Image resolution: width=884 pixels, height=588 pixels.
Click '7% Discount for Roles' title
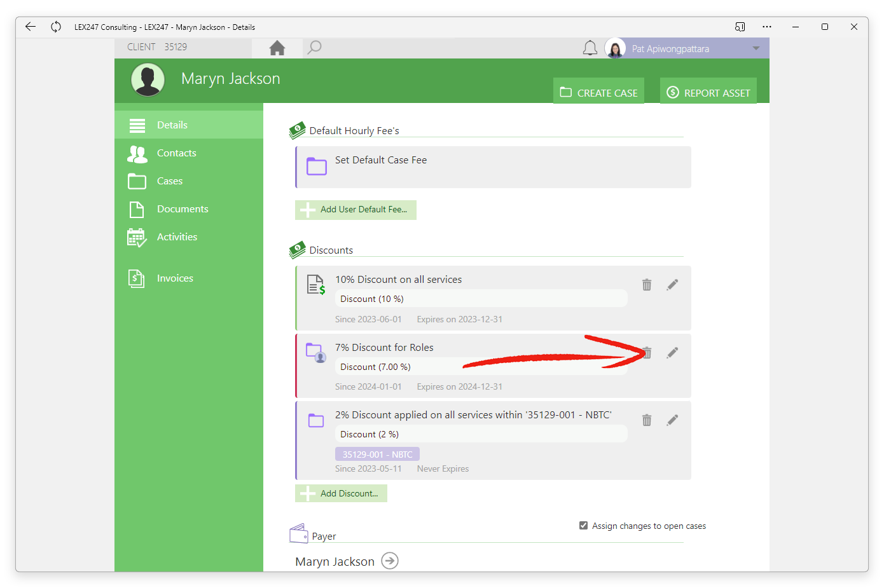tap(384, 348)
